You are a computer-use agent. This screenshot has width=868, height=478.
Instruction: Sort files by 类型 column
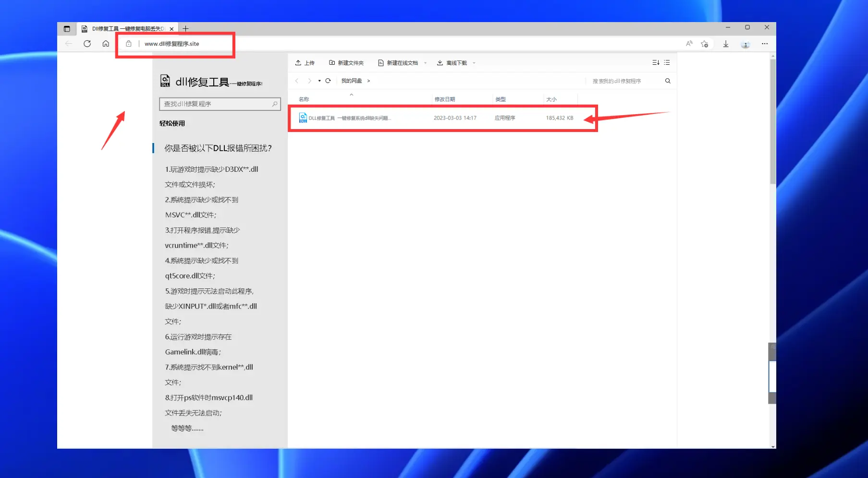501,99
